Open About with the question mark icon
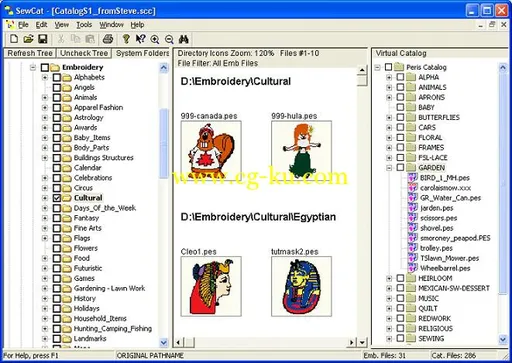Screen dimensions: 512x363 [x=126, y=39]
